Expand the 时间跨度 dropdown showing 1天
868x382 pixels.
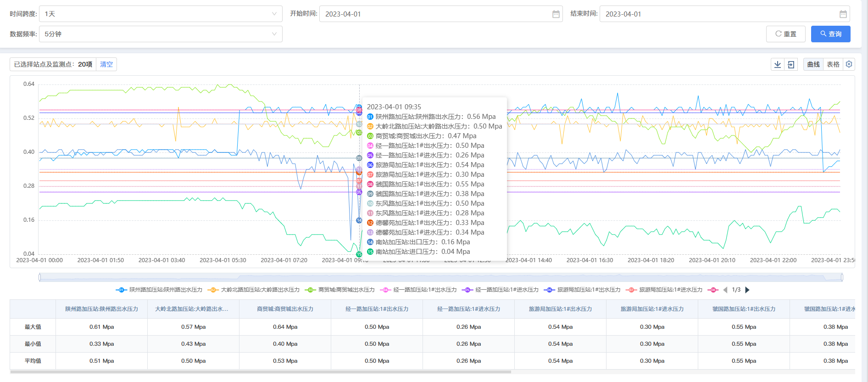[x=161, y=14]
